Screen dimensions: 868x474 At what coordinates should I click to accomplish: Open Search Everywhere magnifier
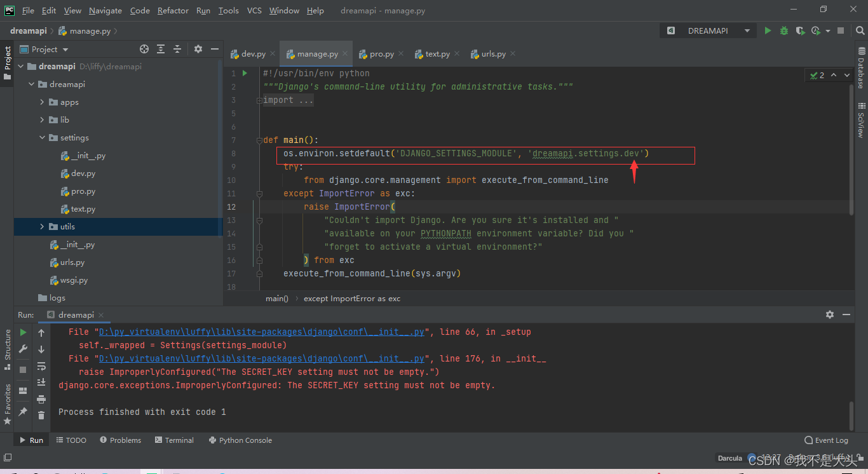point(860,30)
